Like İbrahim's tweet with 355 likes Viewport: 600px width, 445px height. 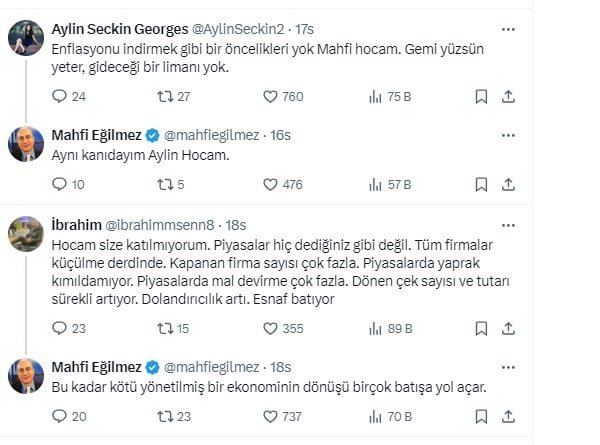point(270,327)
